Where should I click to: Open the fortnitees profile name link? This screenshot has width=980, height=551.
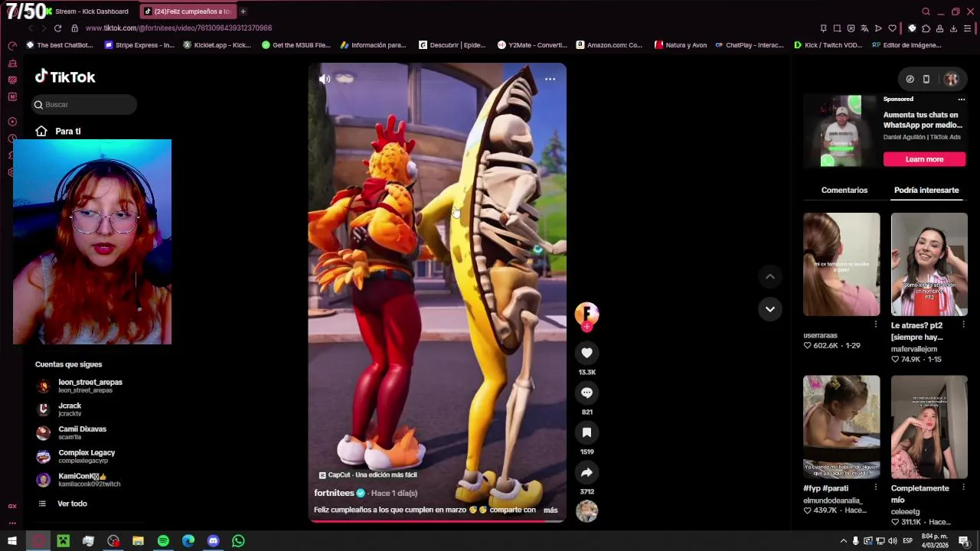pos(334,493)
